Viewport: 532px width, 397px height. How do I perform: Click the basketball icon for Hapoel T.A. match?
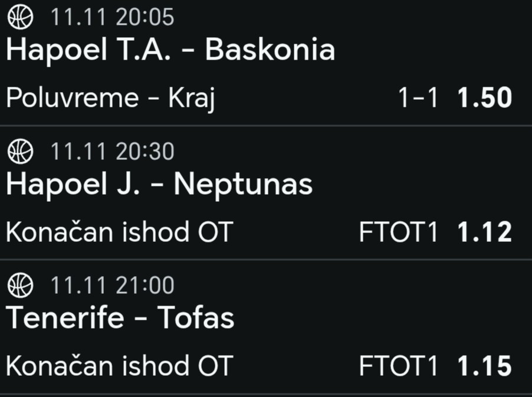(20, 17)
